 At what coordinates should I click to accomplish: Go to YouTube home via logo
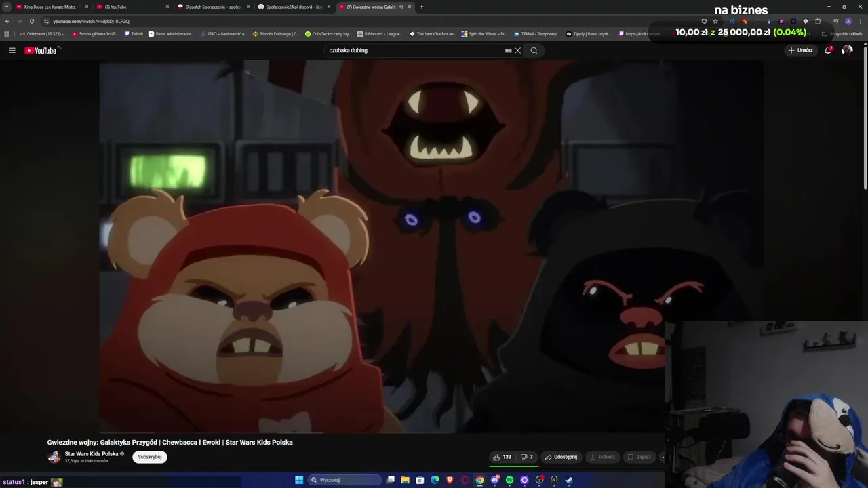click(42, 50)
